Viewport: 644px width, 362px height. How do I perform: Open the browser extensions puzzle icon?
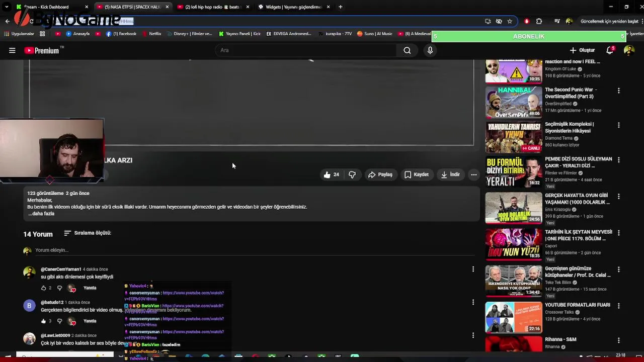[539, 21]
